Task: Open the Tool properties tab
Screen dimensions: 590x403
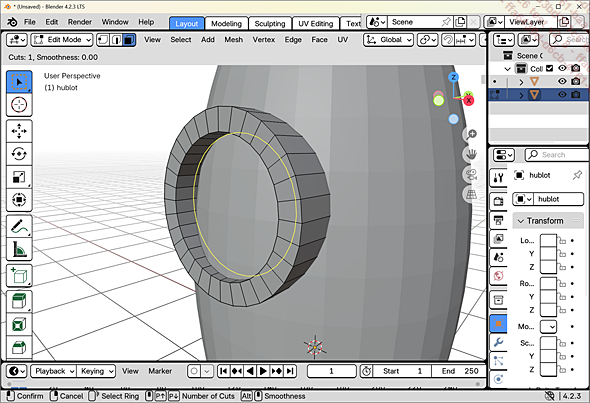Action: coord(498,178)
